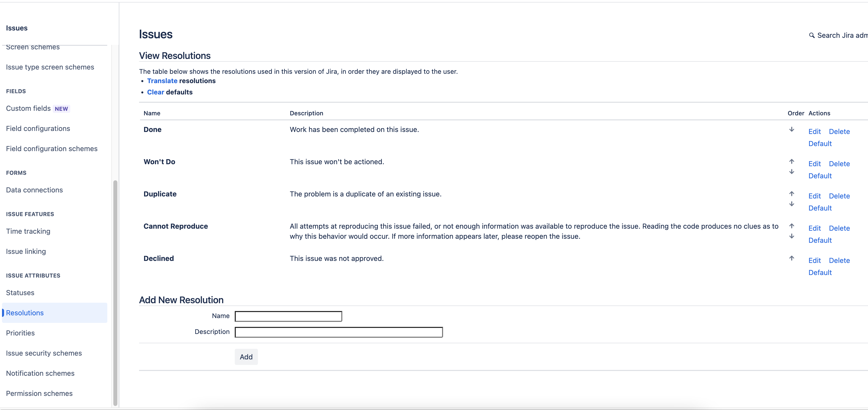Viewport: 868px width, 410px height.
Task: Click Add to submit new resolution
Action: (246, 356)
